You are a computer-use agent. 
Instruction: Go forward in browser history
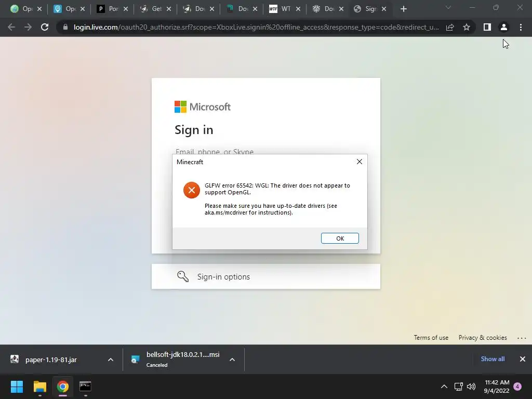coord(28,27)
